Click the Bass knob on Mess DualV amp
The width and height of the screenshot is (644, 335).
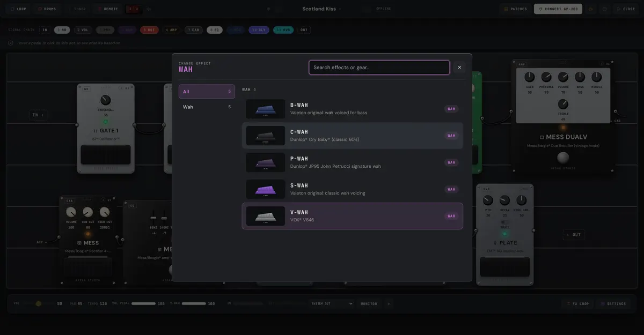coord(580,77)
